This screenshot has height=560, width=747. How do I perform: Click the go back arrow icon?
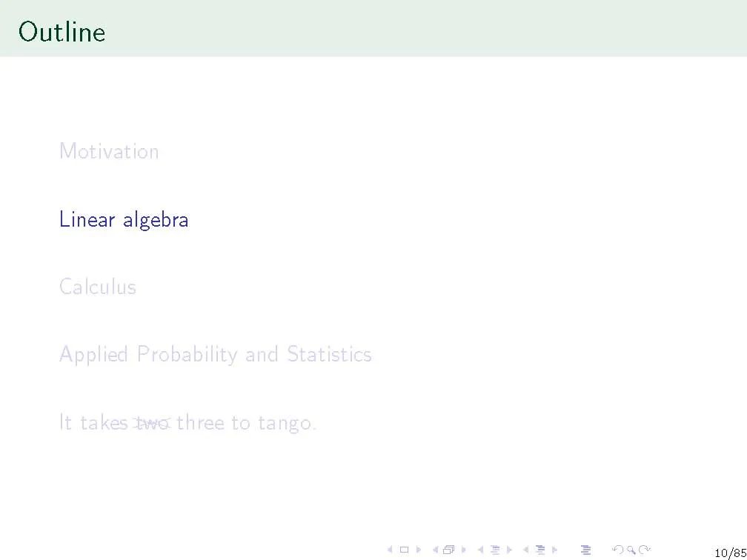point(617,550)
